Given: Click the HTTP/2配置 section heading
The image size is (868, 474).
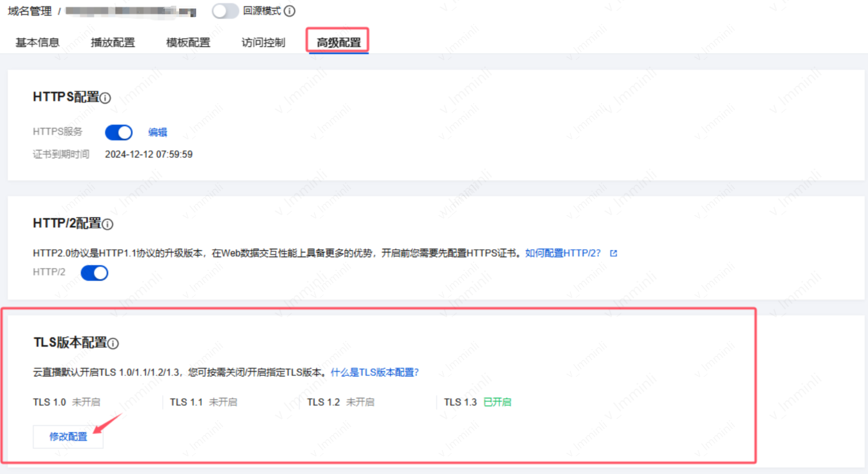Looking at the screenshot, I should [x=67, y=223].
